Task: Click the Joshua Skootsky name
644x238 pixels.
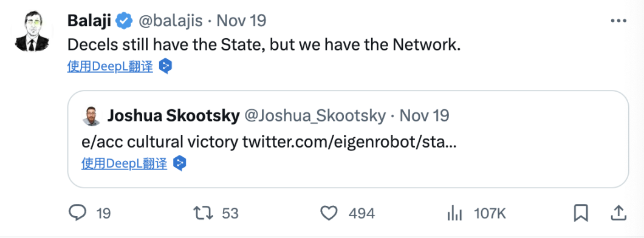Action: pos(173,116)
